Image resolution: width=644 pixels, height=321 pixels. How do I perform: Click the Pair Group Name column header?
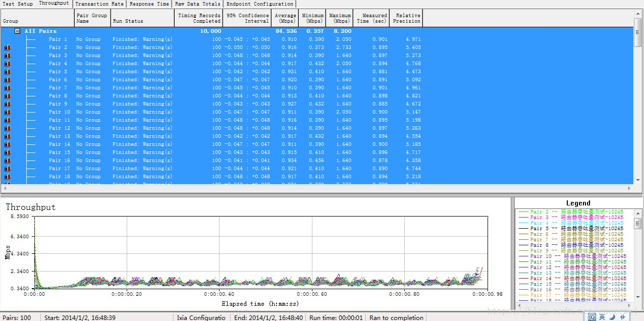[91, 18]
